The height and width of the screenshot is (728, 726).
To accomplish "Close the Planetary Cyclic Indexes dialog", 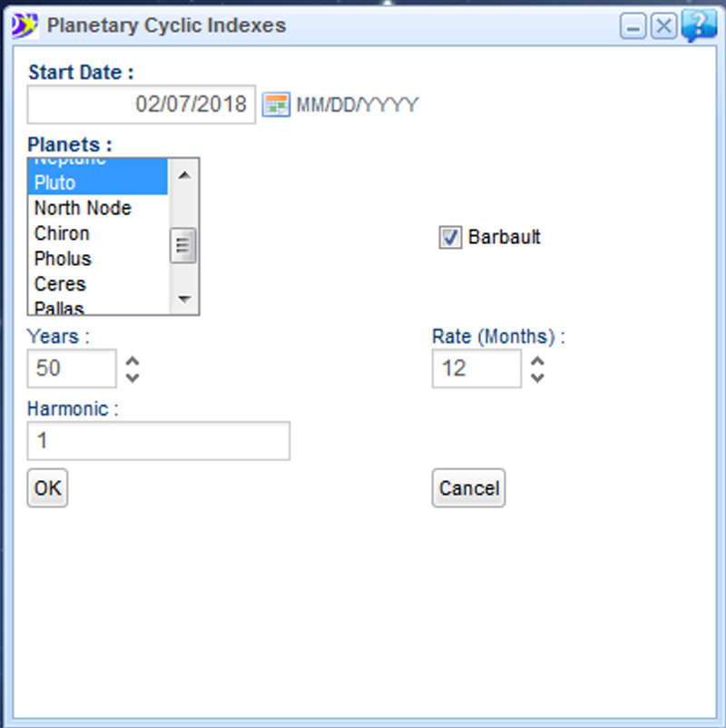I will coord(664,27).
